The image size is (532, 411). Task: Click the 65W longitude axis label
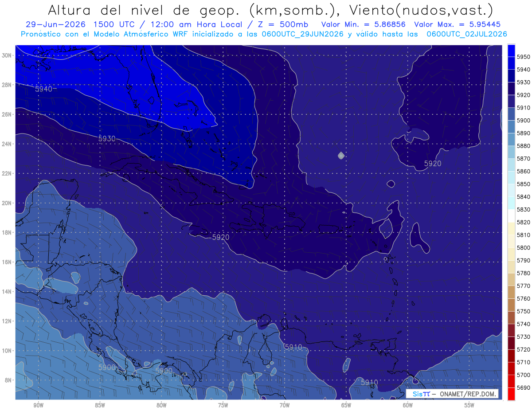pos(346,405)
